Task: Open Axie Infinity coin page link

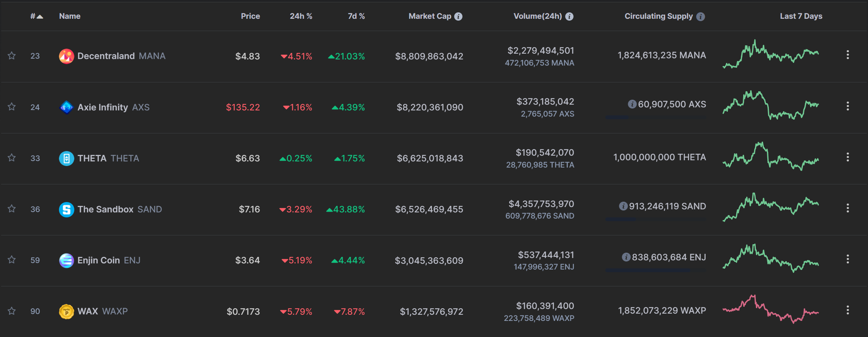Action: 113,107
